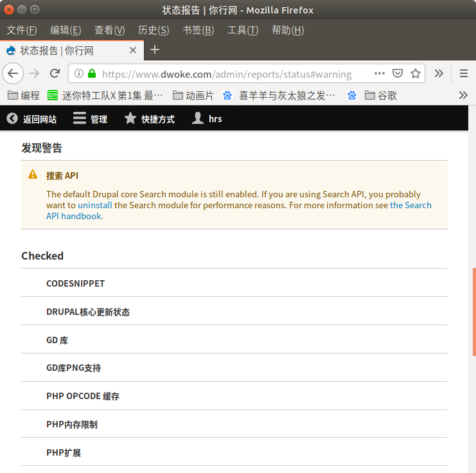Open 文件(F) menu

[x=22, y=30]
